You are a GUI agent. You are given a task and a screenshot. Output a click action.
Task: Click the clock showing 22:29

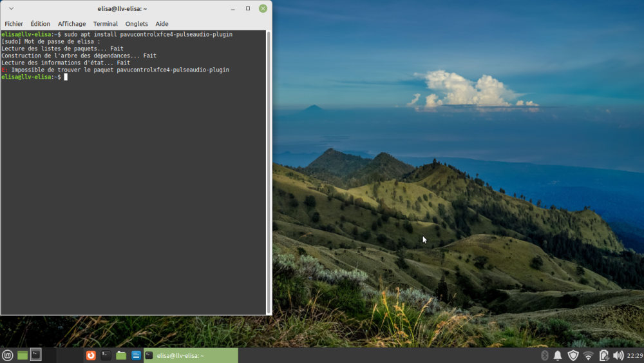point(634,355)
